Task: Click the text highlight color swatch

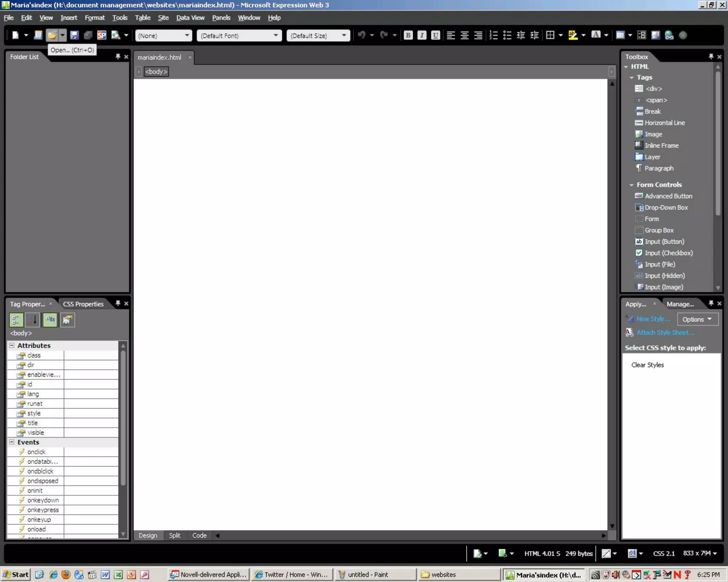Action: pos(573,35)
